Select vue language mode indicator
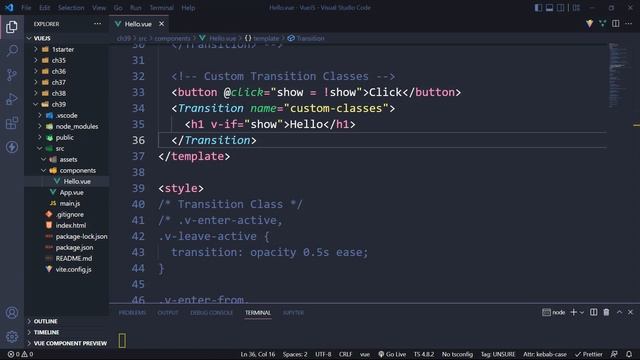 (x=364, y=354)
